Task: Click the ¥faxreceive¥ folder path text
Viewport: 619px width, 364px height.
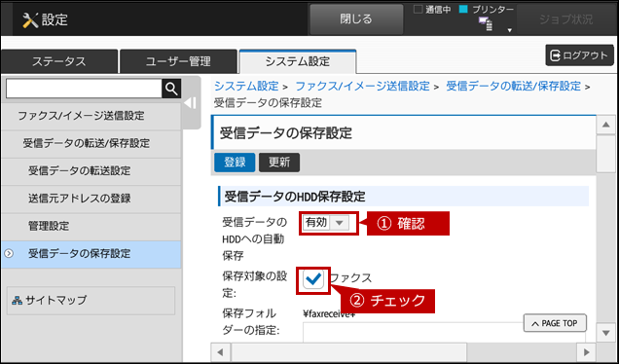Action: (x=329, y=314)
